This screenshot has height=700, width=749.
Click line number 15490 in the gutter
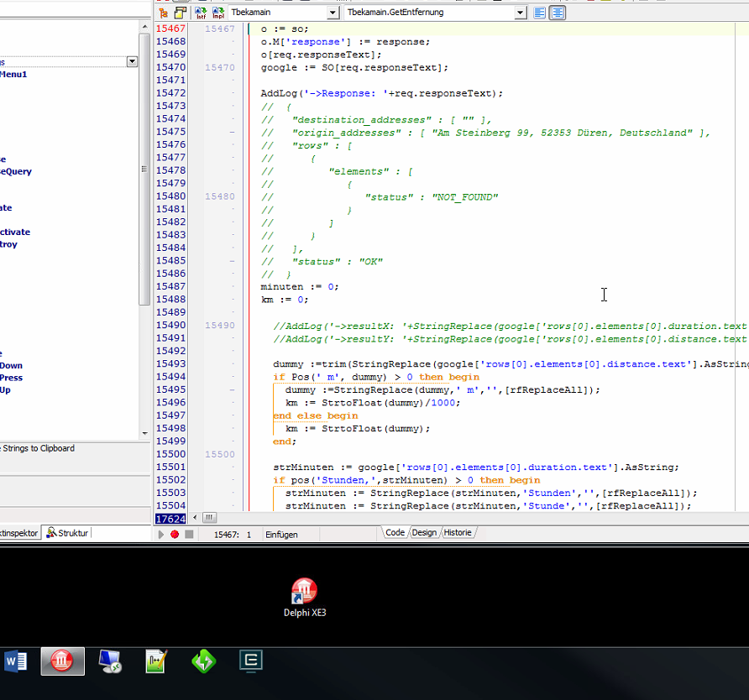(x=170, y=326)
